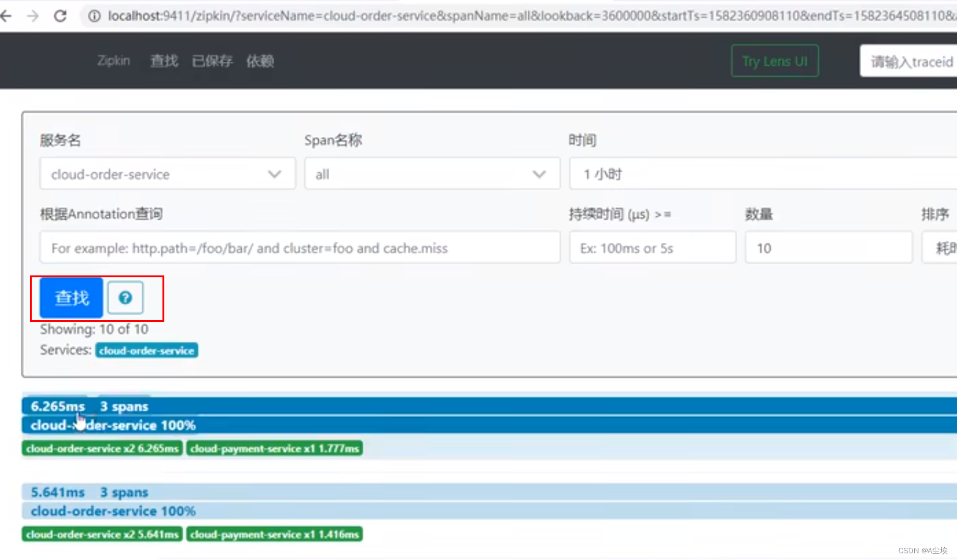Click the blue 查找 search button
Image resolution: width=957 pixels, height=560 pixels.
[x=71, y=297]
